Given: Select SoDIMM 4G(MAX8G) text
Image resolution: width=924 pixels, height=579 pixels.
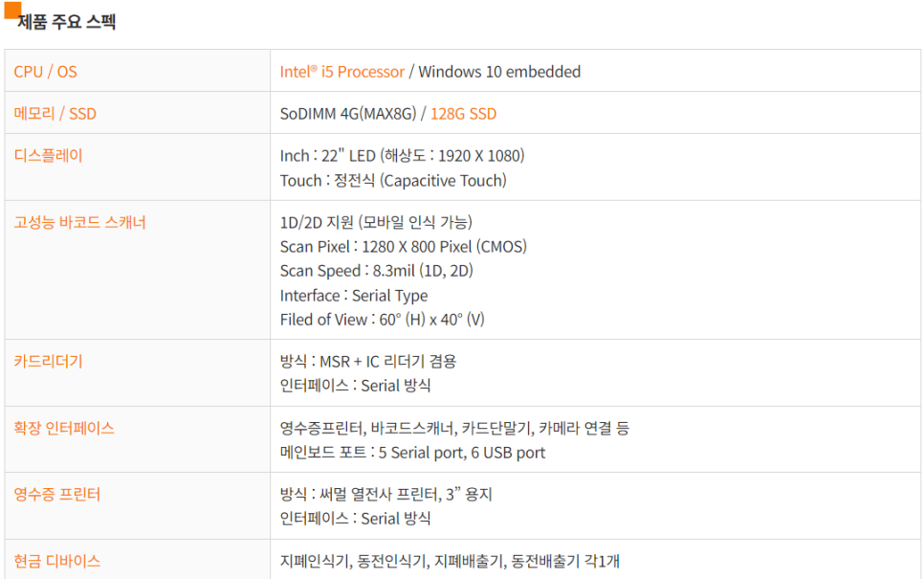Looking at the screenshot, I should tap(348, 114).
